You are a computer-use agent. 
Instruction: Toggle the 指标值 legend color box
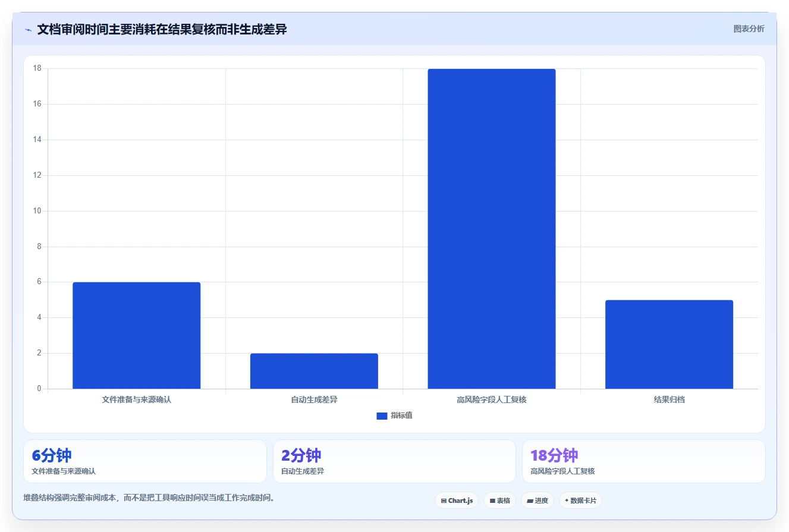(382, 416)
